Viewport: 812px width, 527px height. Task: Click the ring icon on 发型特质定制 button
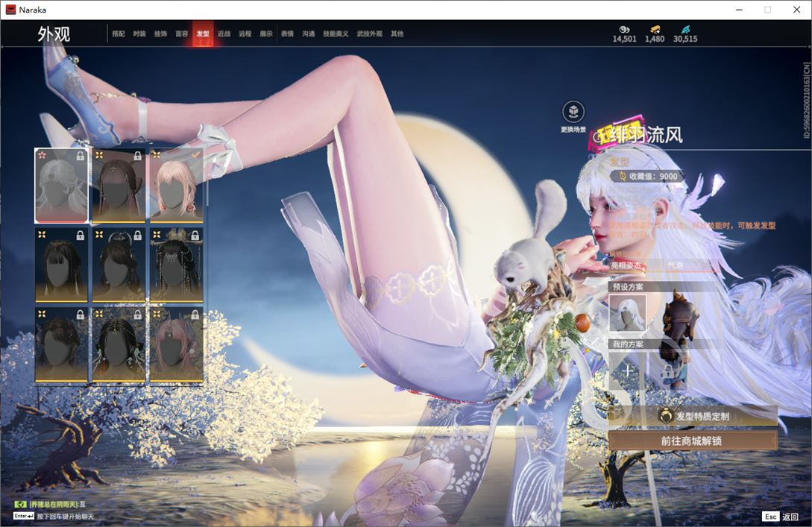(x=665, y=415)
